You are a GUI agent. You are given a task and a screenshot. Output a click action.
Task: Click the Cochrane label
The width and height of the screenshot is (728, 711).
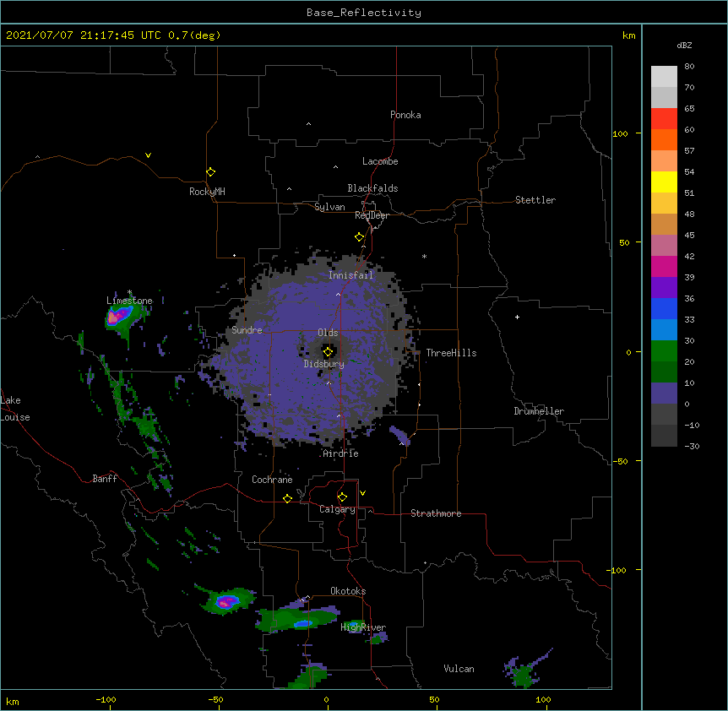coord(272,480)
